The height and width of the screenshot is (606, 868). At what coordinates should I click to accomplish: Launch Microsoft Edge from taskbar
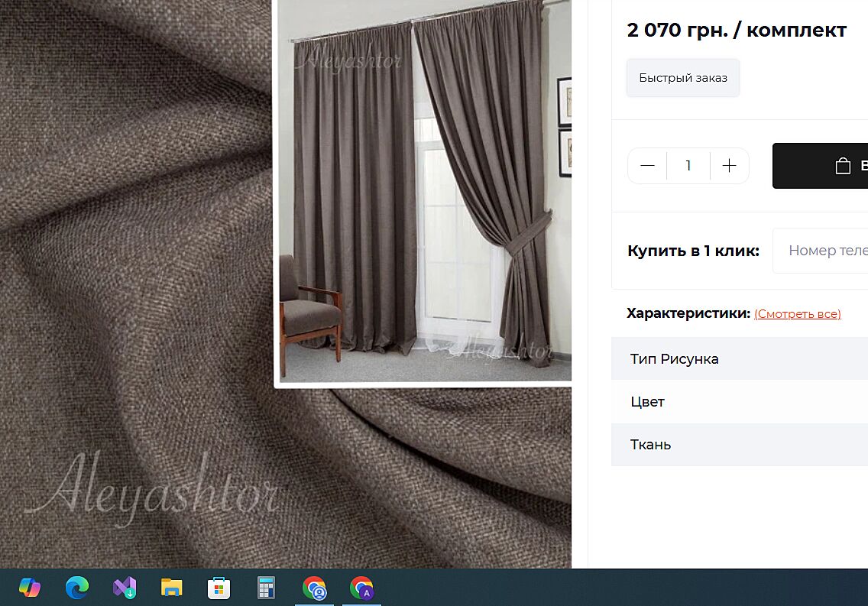point(77,588)
